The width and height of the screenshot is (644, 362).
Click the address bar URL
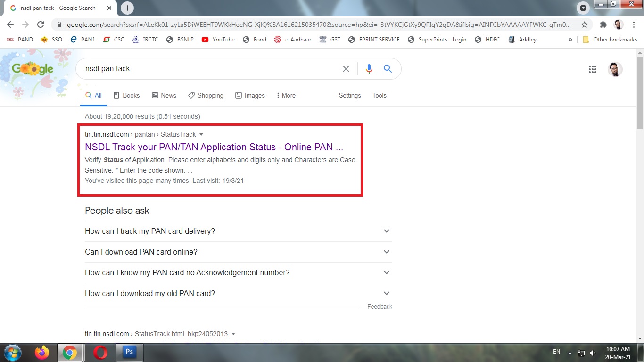pyautogui.click(x=318, y=25)
